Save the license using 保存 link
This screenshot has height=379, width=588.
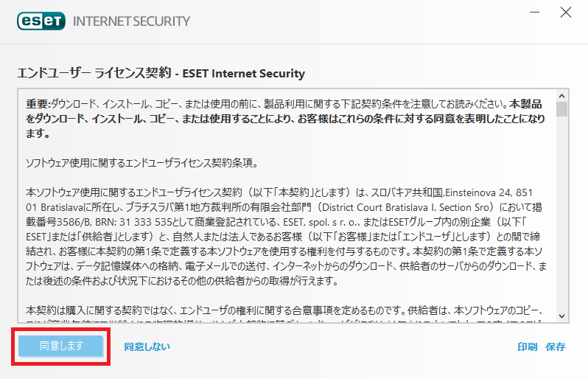pyautogui.click(x=556, y=347)
